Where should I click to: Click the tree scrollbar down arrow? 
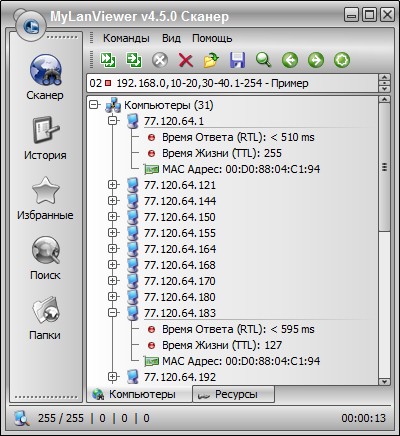coord(384,381)
